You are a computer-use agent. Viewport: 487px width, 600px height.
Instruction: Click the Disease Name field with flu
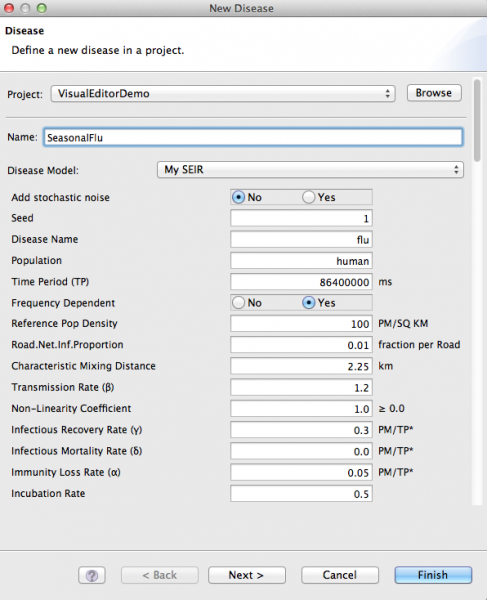[x=301, y=240]
